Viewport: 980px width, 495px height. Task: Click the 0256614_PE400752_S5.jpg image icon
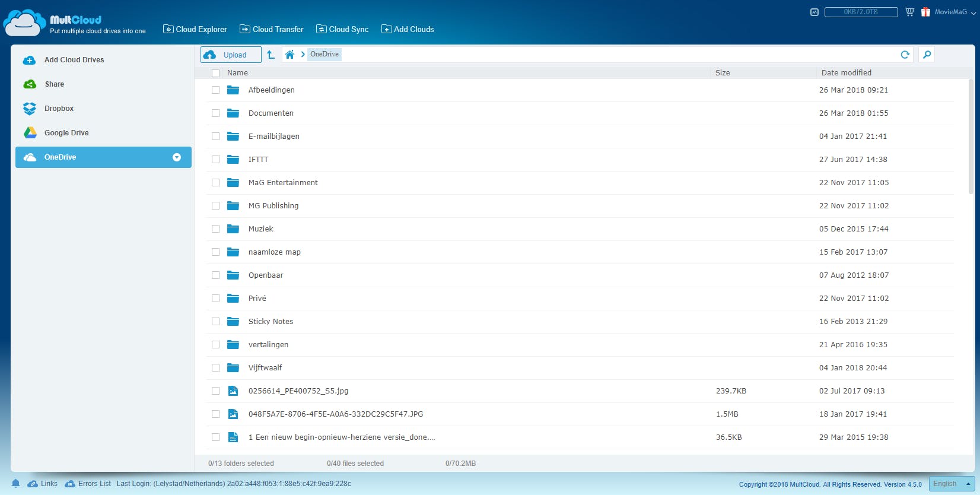pos(233,391)
